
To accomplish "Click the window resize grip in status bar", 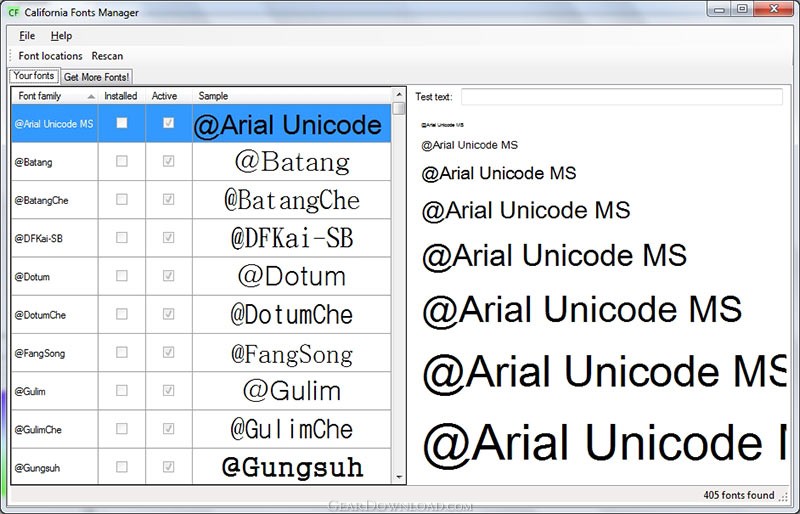I will pos(783,496).
